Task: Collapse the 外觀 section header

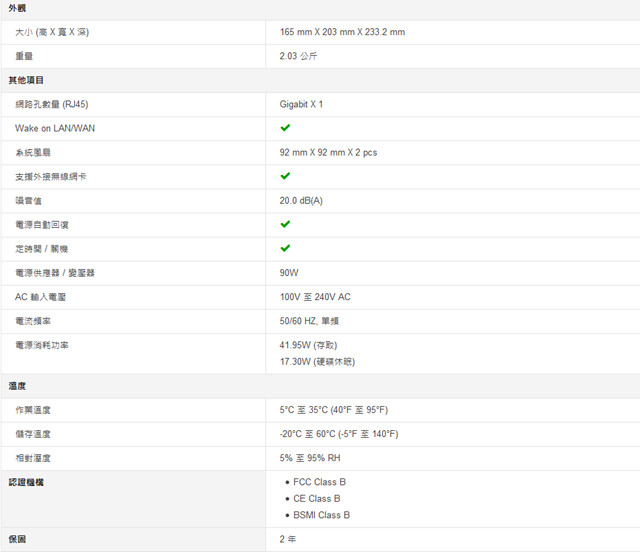Action: click(x=18, y=8)
